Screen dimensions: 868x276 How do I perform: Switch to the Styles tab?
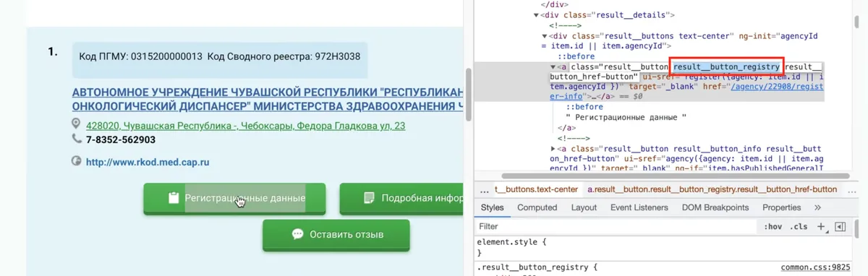pos(492,207)
